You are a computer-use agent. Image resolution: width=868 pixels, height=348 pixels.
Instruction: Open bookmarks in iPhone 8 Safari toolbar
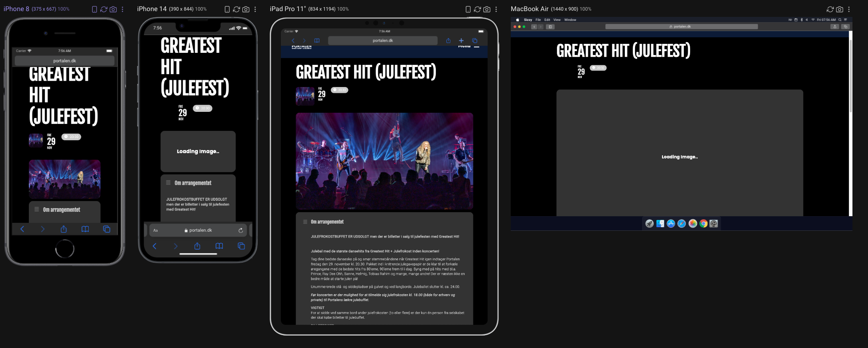[85, 229]
